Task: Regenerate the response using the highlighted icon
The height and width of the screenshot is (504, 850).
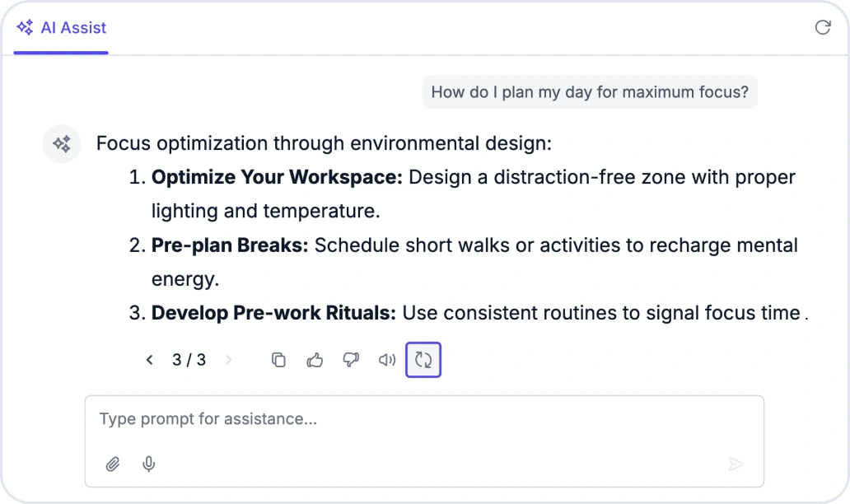Action: tap(423, 360)
